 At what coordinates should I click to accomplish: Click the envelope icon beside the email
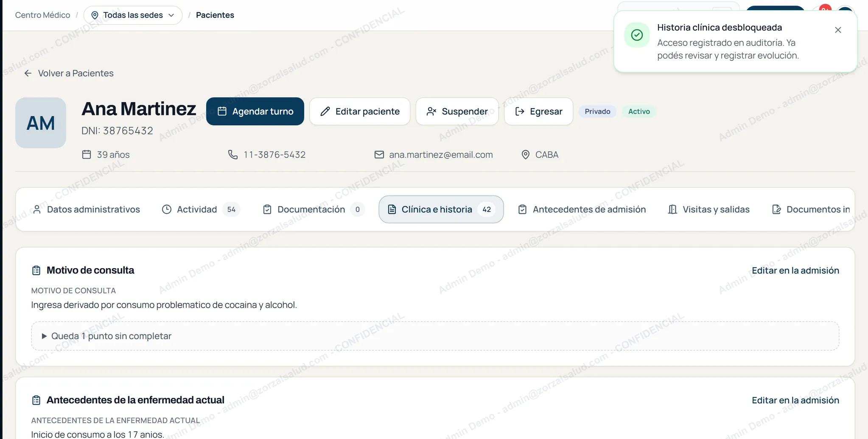point(379,154)
